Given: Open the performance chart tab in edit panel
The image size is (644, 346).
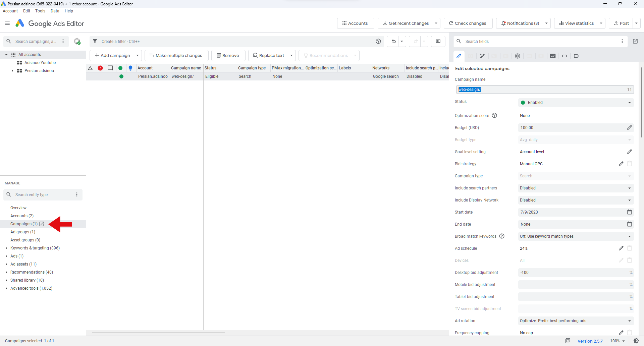Looking at the screenshot, I should 553,56.
